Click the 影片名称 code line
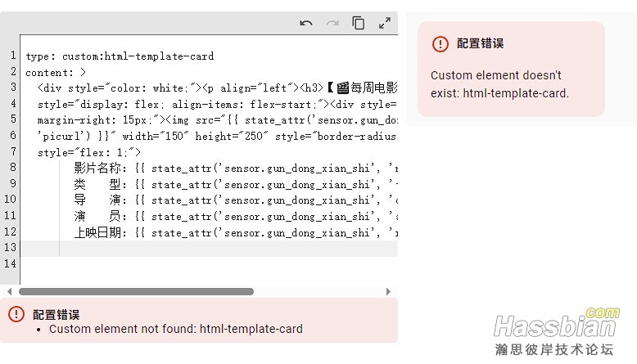The image size is (637, 364). [x=229, y=169]
